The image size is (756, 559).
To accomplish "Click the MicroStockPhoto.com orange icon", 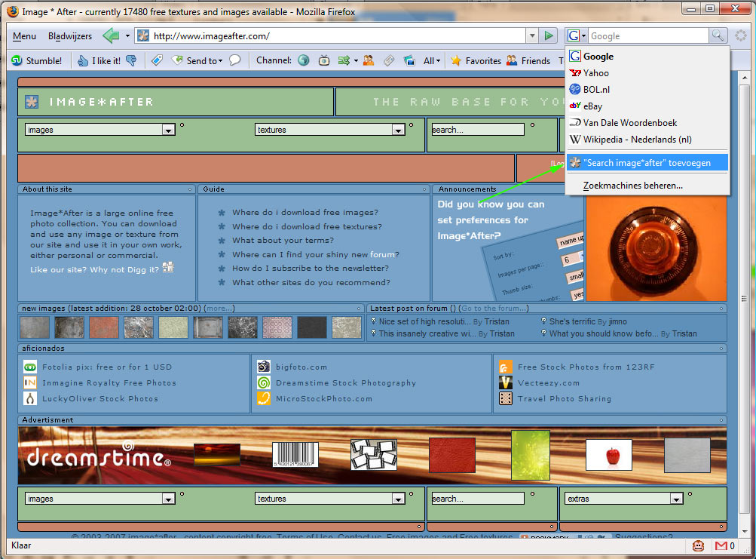I will click(264, 399).
